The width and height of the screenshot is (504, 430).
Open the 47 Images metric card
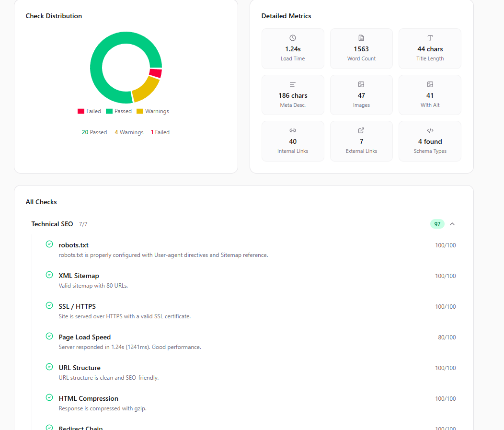point(361,95)
